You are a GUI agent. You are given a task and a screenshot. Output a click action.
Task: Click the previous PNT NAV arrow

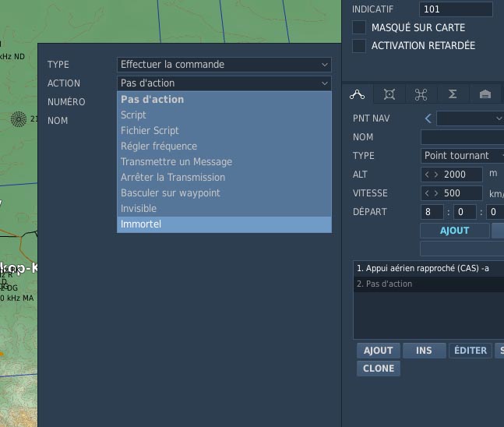coord(428,118)
